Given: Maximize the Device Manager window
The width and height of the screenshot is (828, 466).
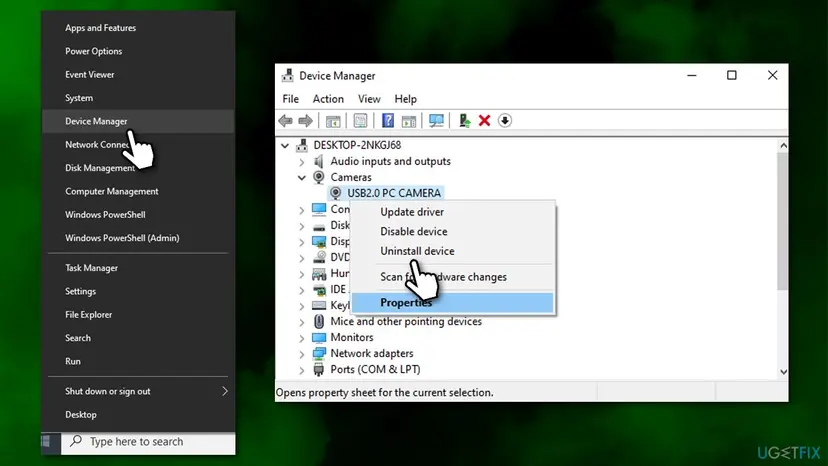Looking at the screenshot, I should [731, 76].
